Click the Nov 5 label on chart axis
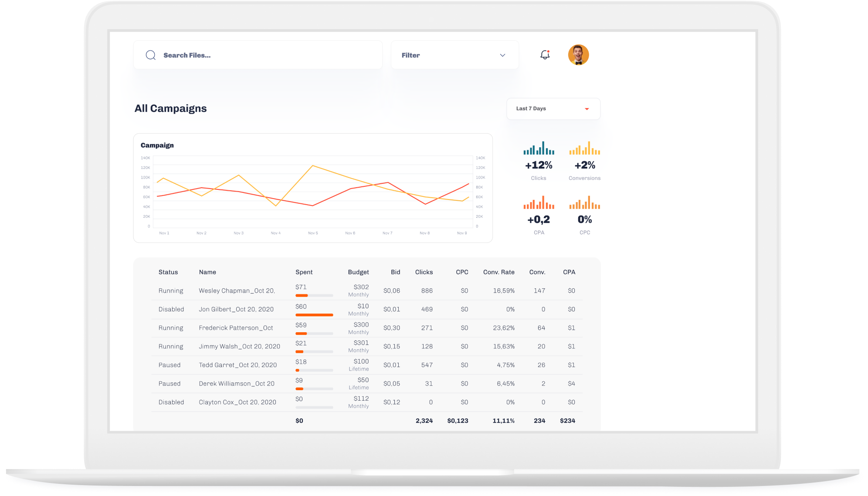Viewport: 868px width, 496px height. point(313,233)
